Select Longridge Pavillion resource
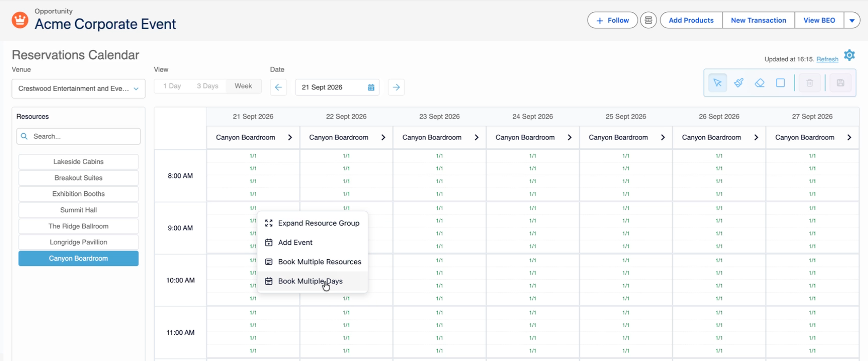868x361 pixels. (x=79, y=242)
